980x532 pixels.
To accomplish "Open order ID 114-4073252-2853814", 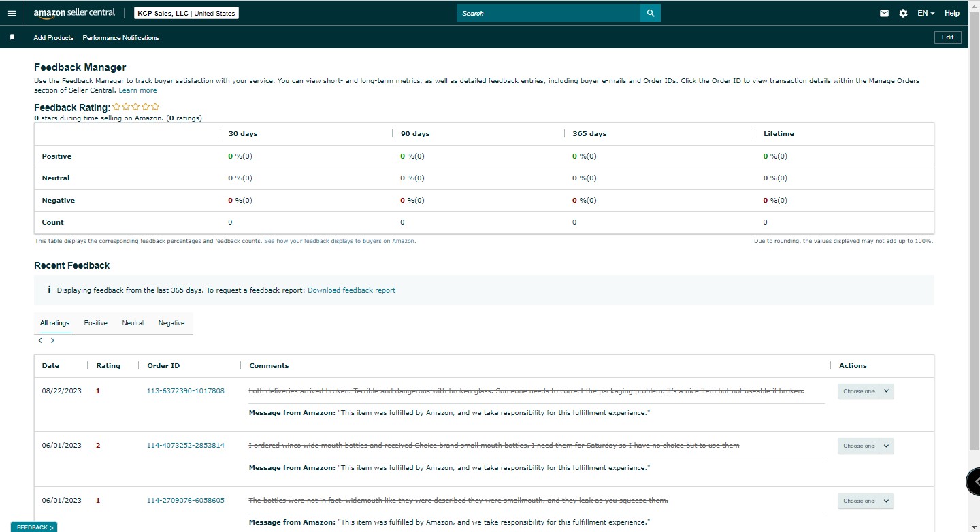I will pyautogui.click(x=186, y=446).
